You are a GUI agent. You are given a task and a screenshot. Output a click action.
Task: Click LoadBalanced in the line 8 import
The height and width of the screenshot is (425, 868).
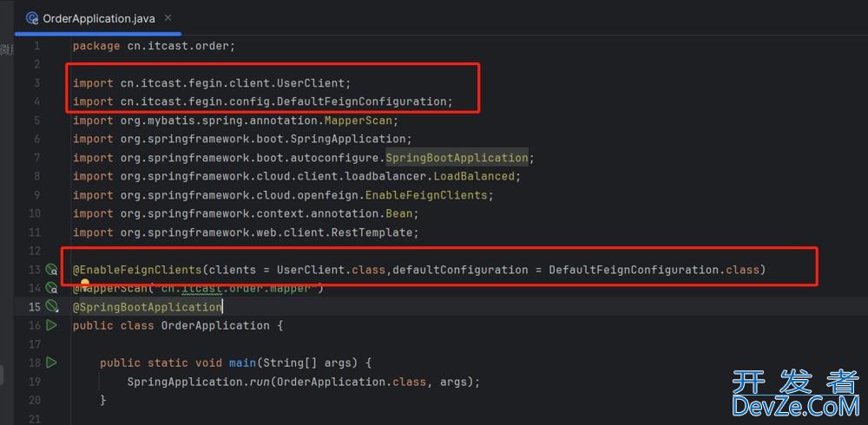click(475, 176)
